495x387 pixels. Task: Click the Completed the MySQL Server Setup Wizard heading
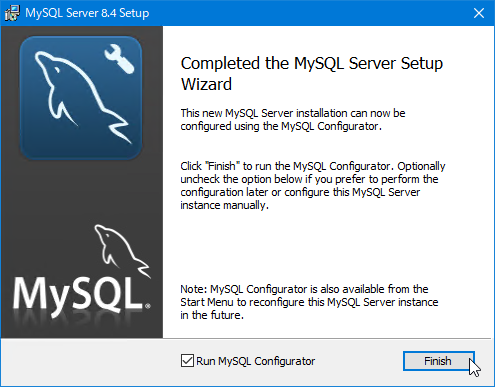[x=312, y=73]
